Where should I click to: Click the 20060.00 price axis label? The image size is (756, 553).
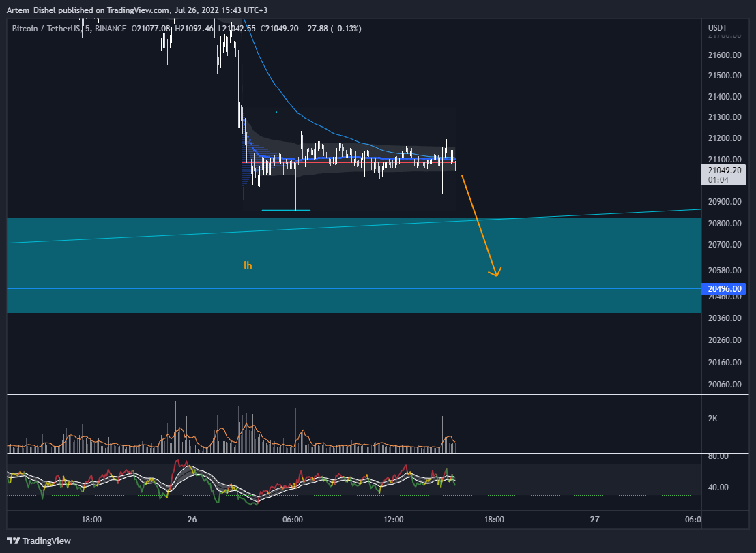tap(724, 384)
